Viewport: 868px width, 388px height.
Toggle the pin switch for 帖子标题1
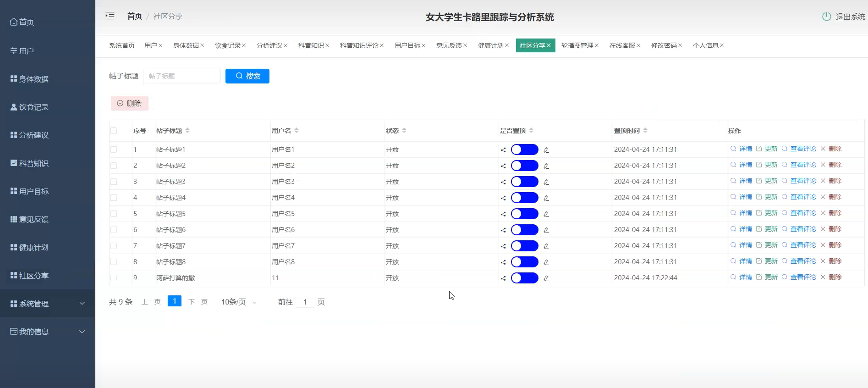tap(525, 150)
